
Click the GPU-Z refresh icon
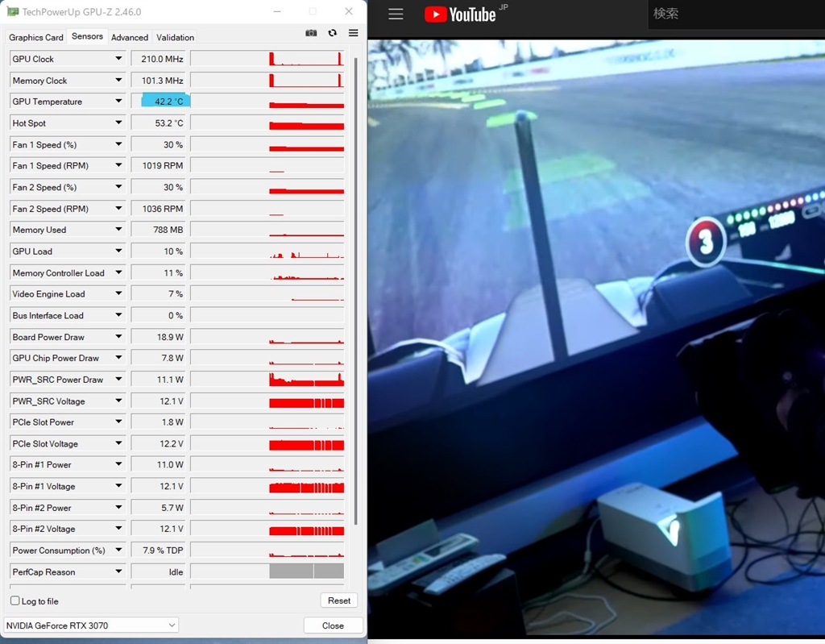tap(333, 33)
